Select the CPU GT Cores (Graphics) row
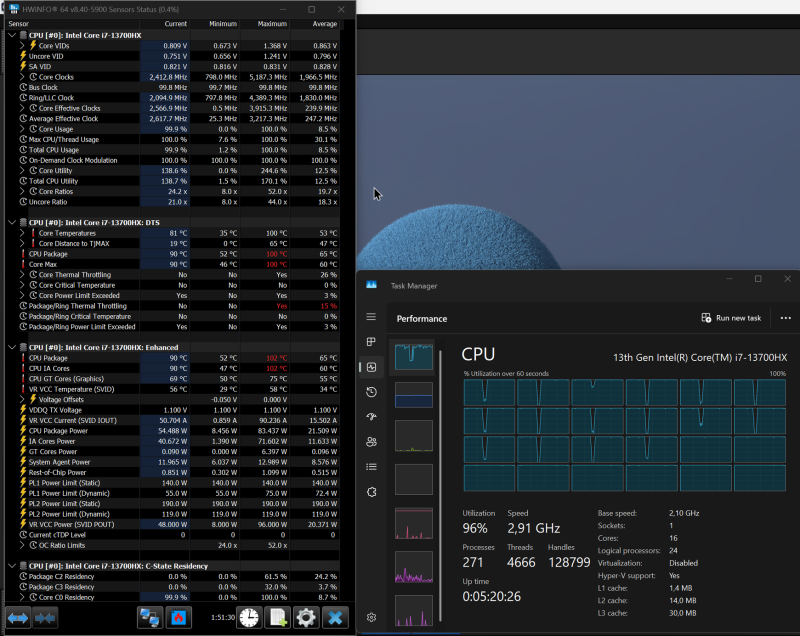 pyautogui.click(x=172, y=378)
